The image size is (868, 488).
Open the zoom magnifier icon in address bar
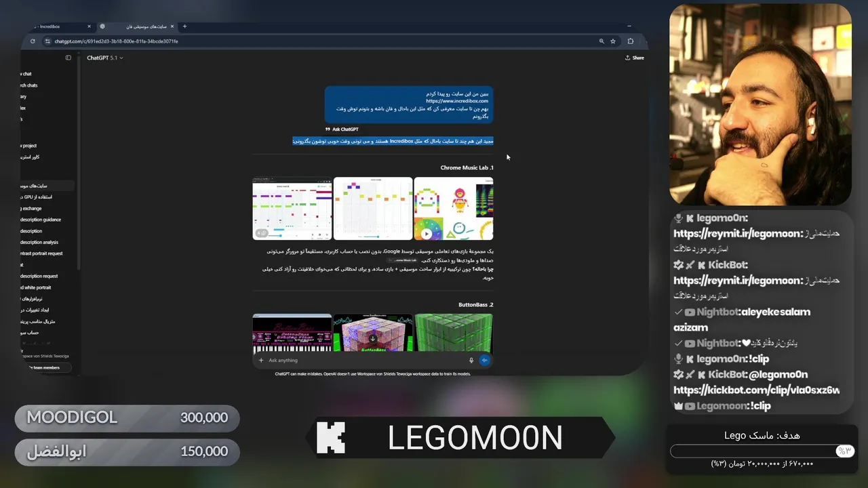click(601, 41)
